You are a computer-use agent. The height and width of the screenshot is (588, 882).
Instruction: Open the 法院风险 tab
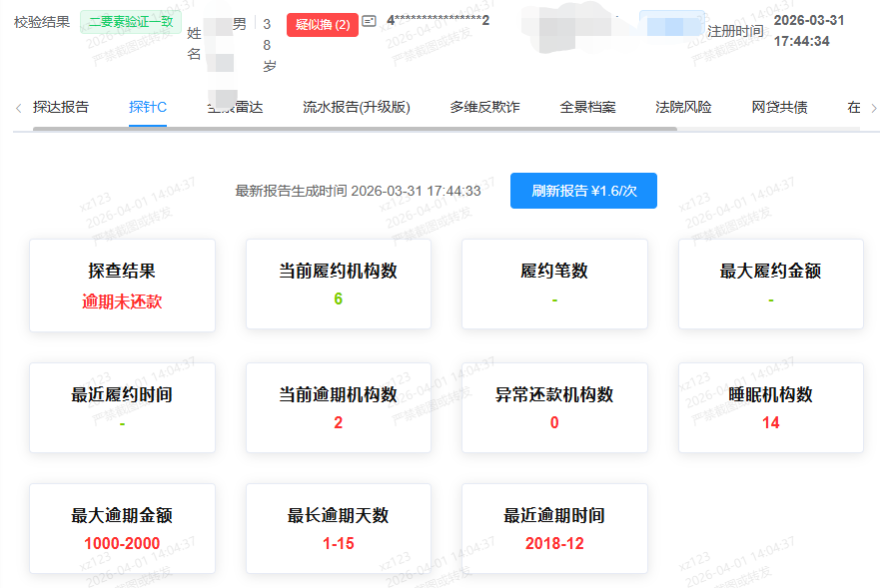(x=683, y=107)
